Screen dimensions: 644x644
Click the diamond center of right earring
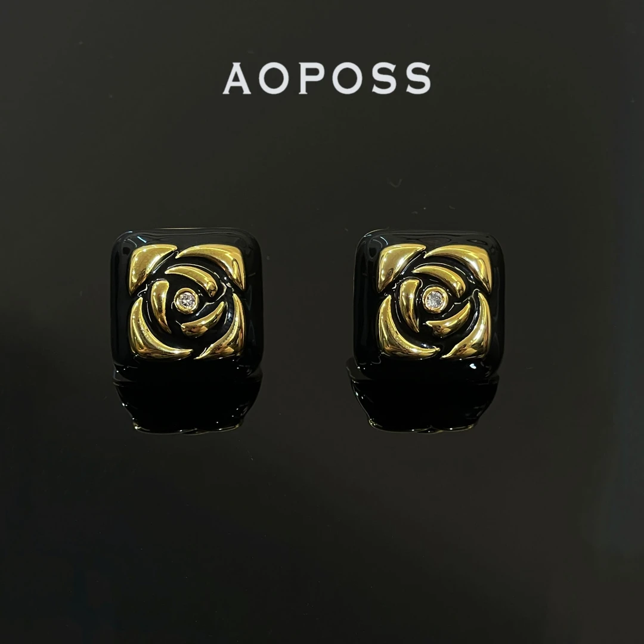coord(435,300)
